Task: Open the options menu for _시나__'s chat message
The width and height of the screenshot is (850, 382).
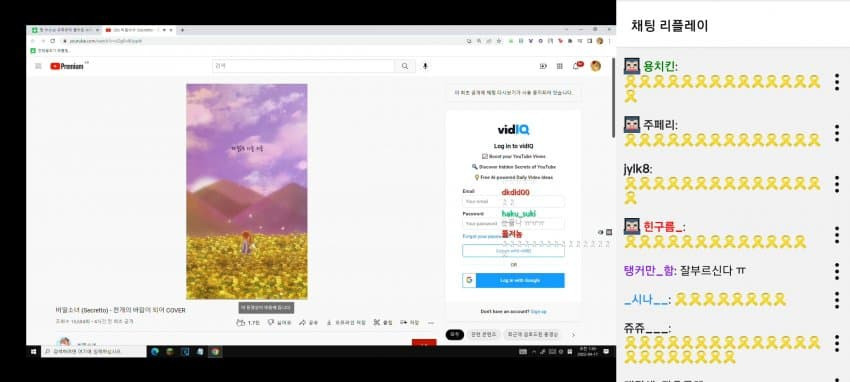Action: coord(837,299)
